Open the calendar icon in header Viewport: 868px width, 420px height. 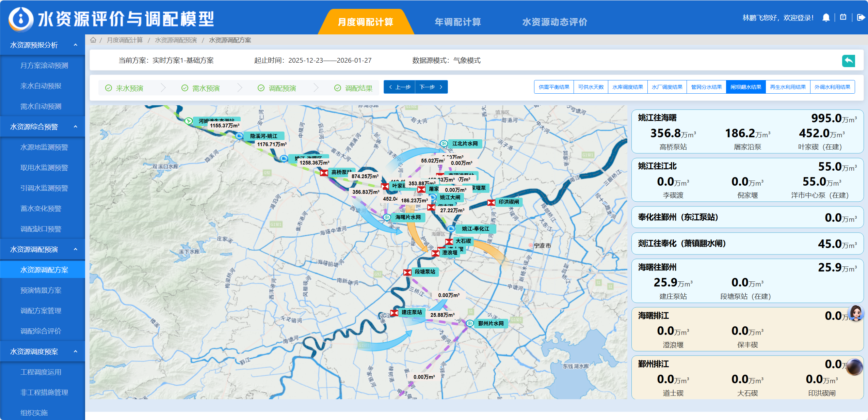click(843, 17)
